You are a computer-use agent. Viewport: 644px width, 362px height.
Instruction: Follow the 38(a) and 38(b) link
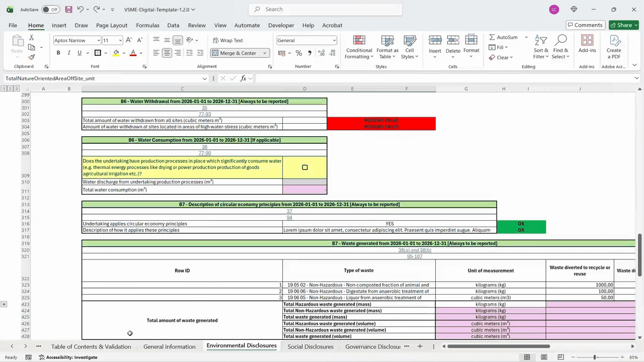coord(415,250)
